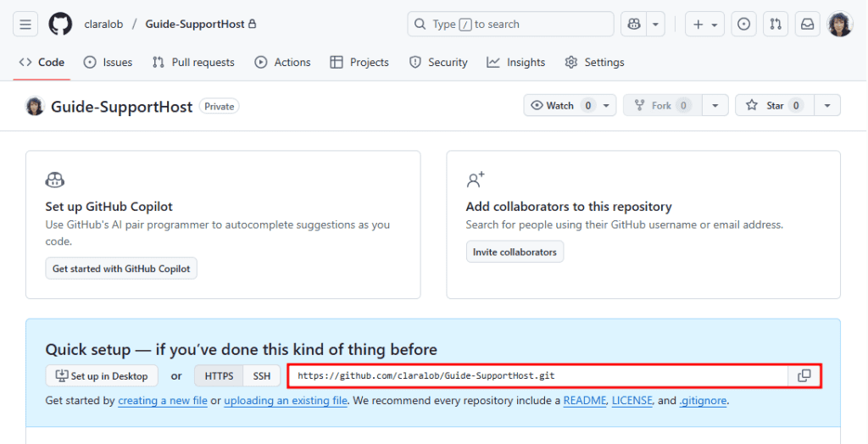Focus the Type / to search field

[510, 25]
